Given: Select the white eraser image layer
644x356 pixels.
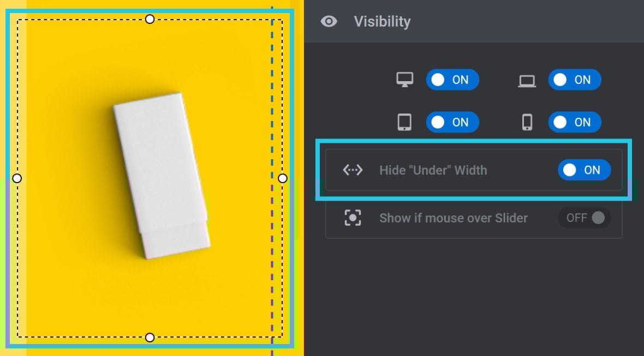Looking at the screenshot, I should [162, 176].
